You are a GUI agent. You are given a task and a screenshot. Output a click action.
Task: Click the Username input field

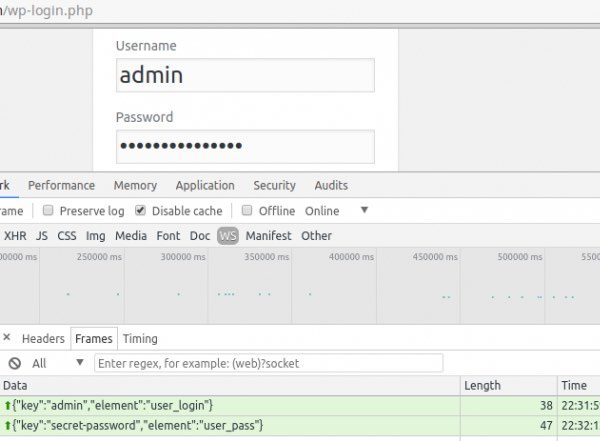[x=245, y=75]
